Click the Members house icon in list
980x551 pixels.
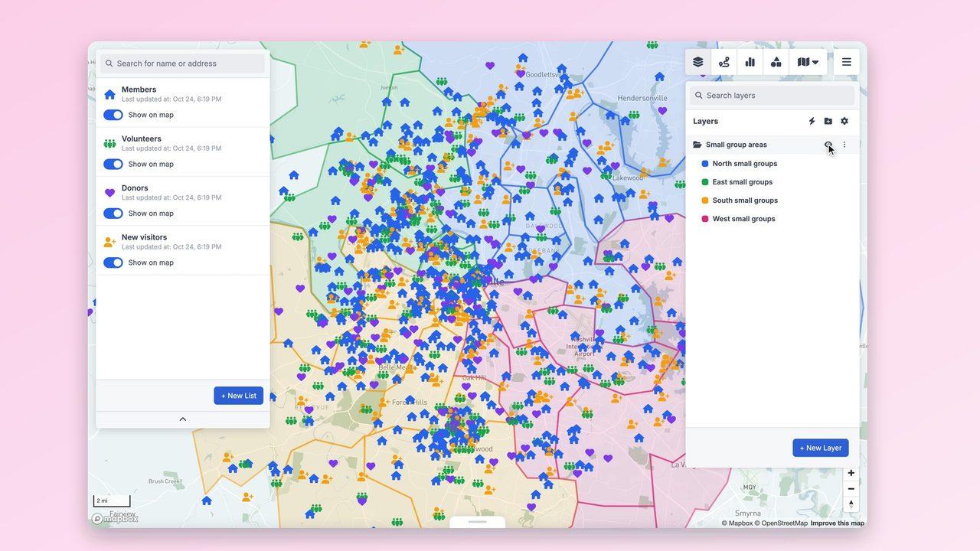109,94
